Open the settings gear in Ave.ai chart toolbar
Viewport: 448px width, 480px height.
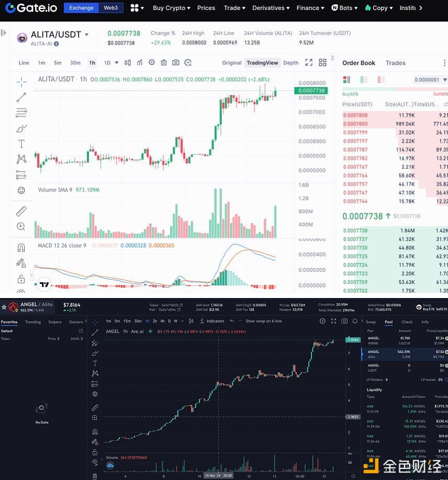322,321
